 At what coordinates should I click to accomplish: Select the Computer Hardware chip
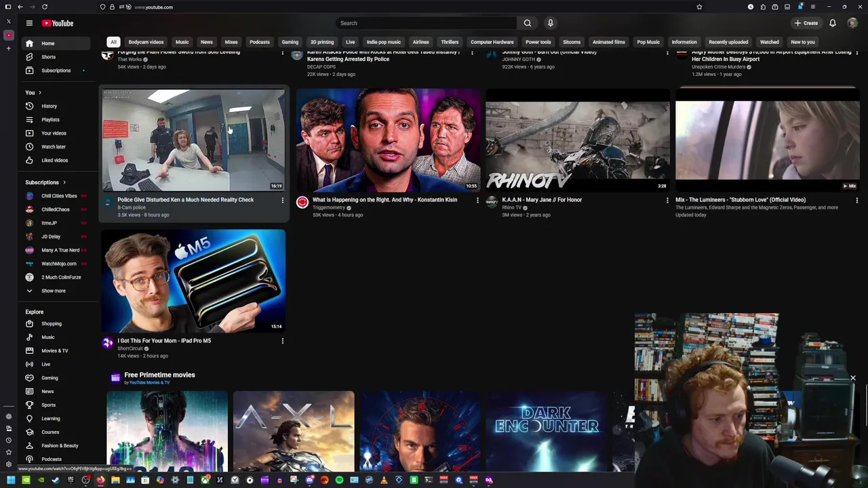point(492,42)
